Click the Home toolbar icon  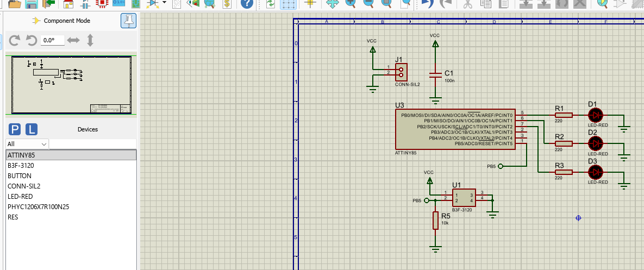pos(68,4)
